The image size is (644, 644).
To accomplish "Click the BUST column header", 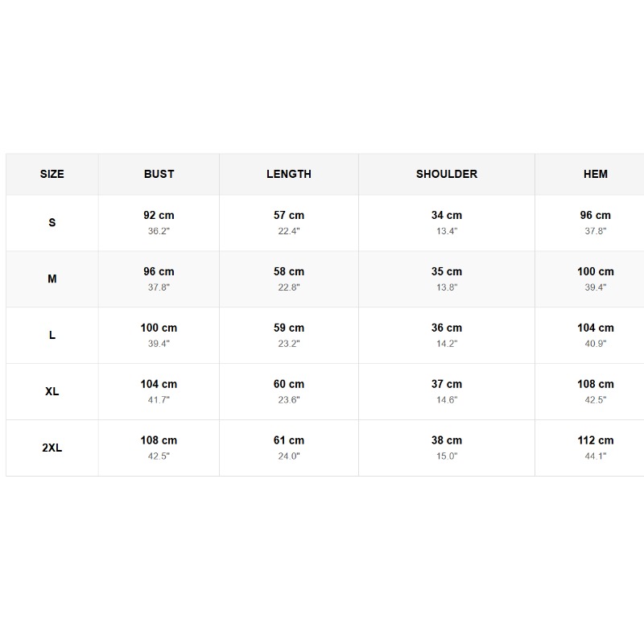I will pos(159,174).
